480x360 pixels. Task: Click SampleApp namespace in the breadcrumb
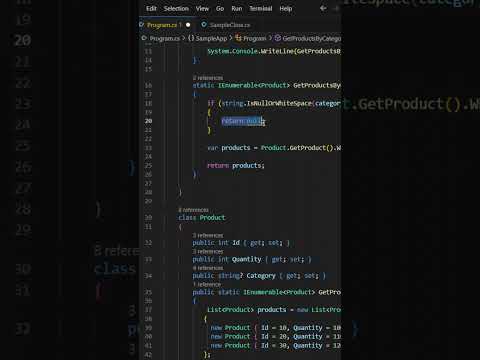(211, 39)
